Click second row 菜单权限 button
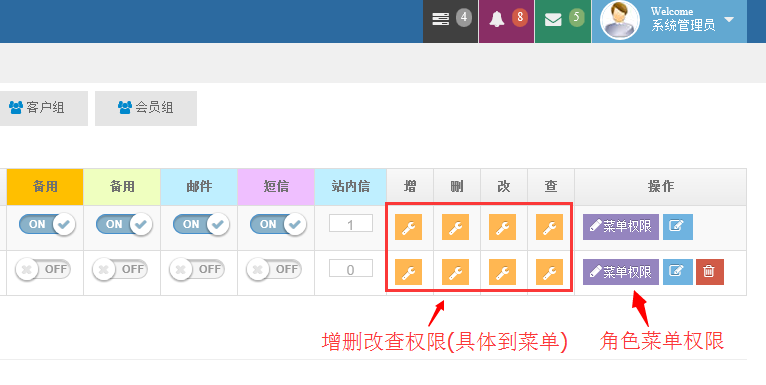 620,272
